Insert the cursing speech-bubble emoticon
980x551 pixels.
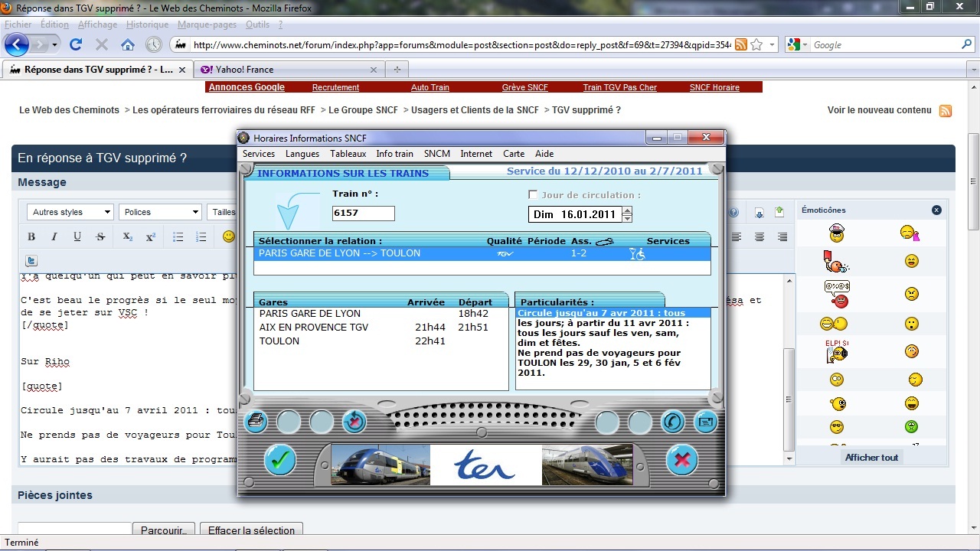click(836, 294)
